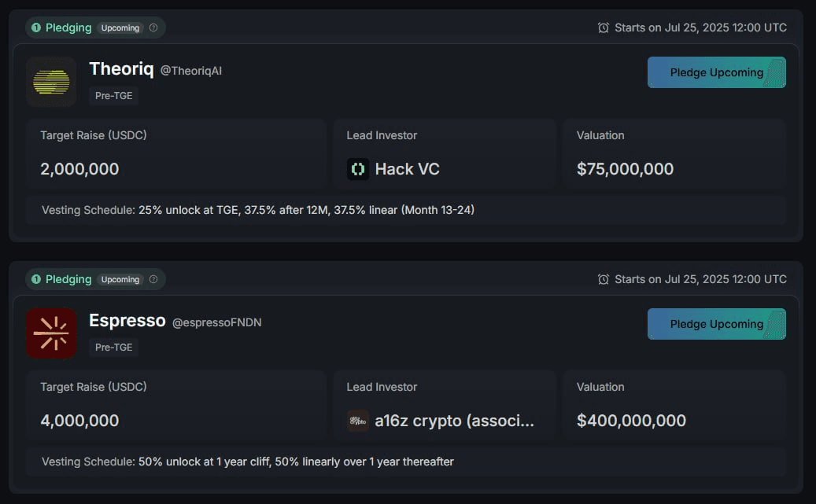The image size is (816, 504).
Task: Click the step 1 Pledging icon for Theoriq
Action: [36, 28]
